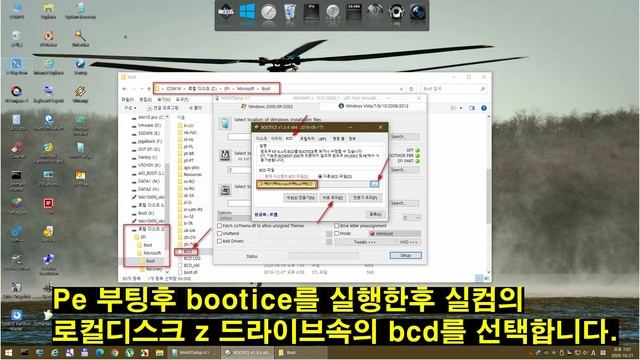
Task: Click the install files disk icon in WinNTSetup
Action: (x=225, y=123)
